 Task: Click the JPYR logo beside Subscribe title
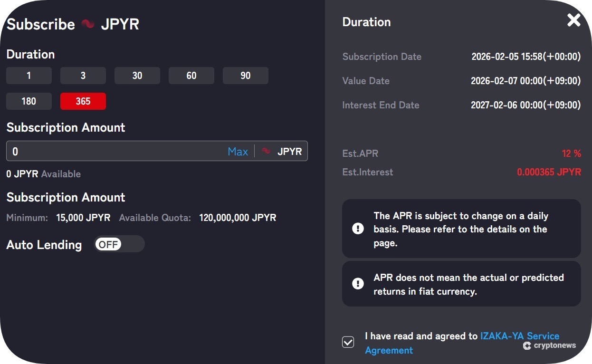point(88,24)
